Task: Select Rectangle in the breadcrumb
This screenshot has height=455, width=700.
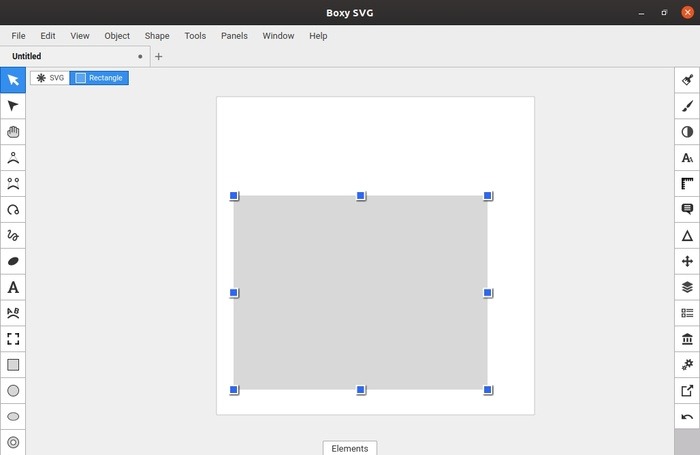Action: (x=99, y=78)
